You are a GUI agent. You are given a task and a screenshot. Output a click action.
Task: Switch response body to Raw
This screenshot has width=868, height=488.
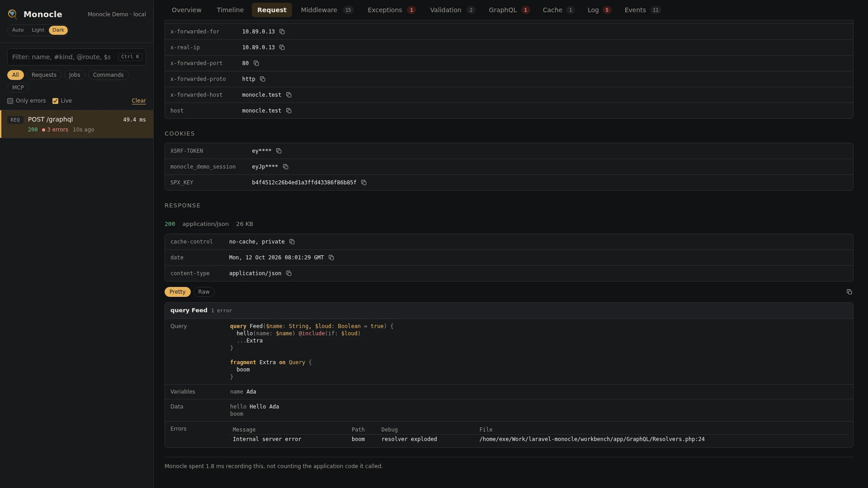pyautogui.click(x=204, y=292)
